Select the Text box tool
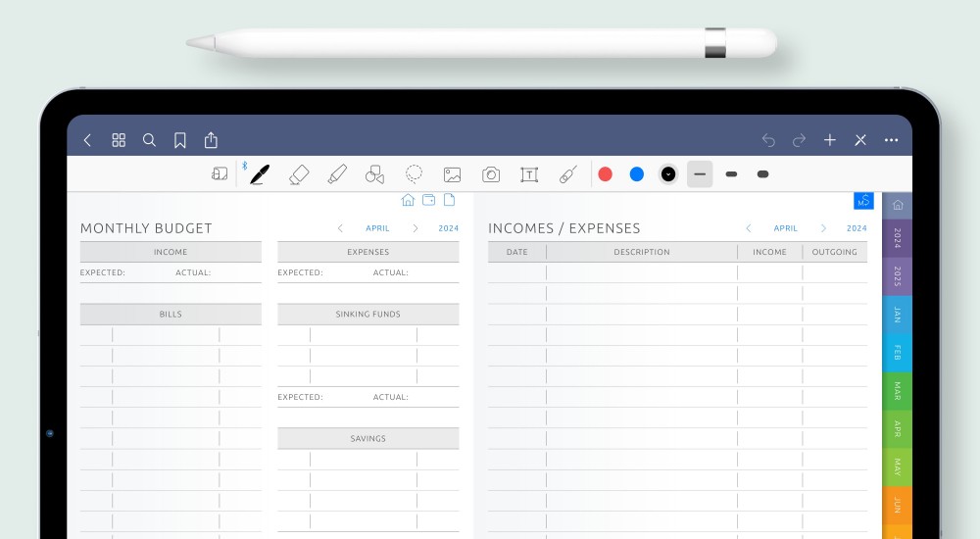This screenshot has height=539, width=980. [529, 174]
